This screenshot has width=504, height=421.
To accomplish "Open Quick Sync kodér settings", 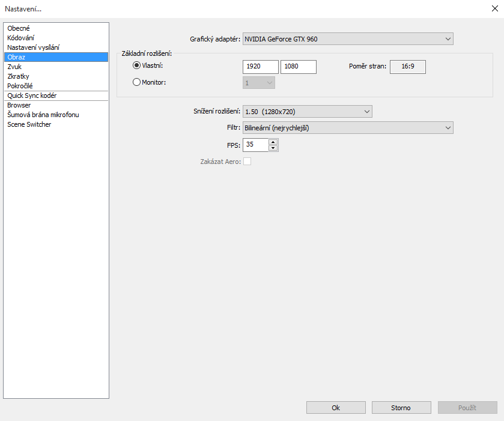I will coord(32,95).
